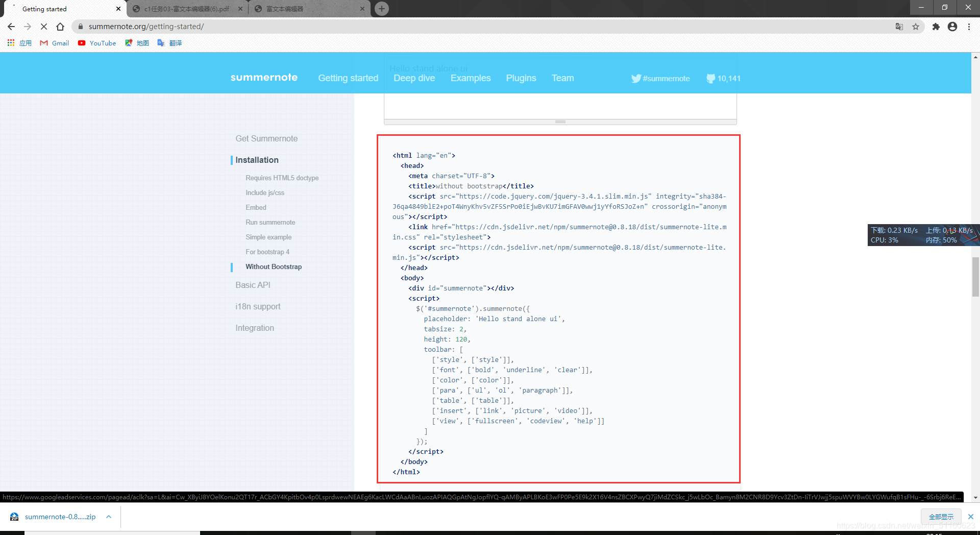Open the Plugins nav item
980x535 pixels.
(521, 78)
